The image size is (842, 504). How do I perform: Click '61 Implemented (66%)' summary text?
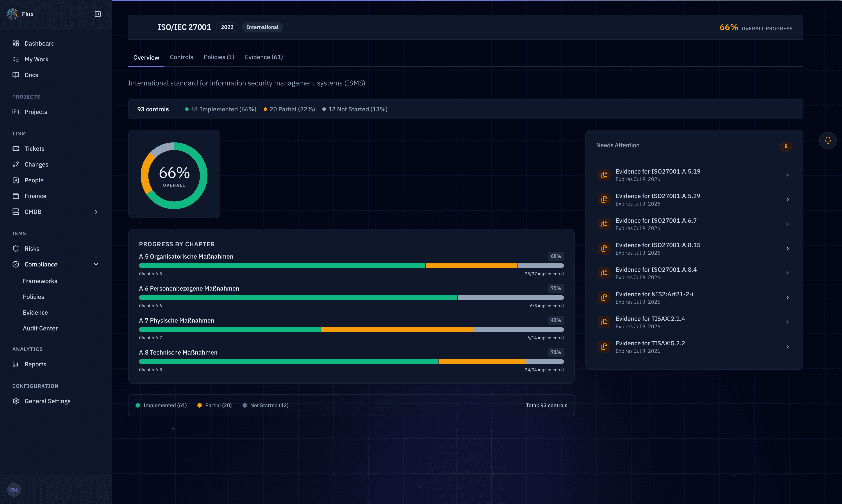224,109
